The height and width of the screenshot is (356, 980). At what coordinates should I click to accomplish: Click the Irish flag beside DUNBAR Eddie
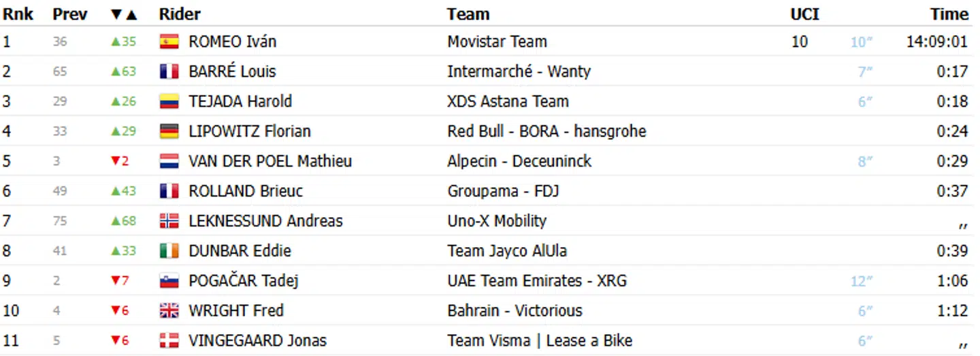click(169, 251)
